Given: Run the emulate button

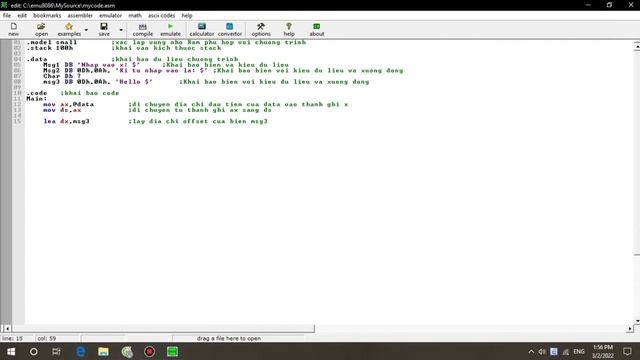Looking at the screenshot, I should tap(170, 29).
